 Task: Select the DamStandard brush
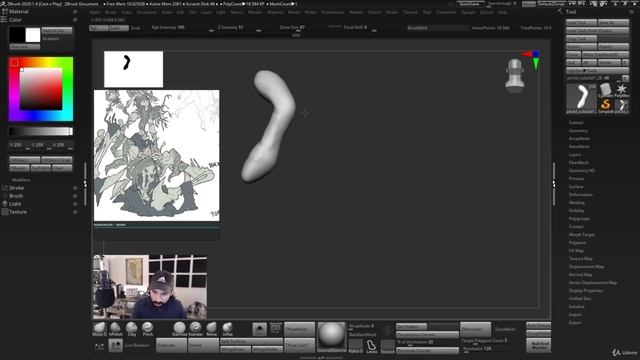[x=179, y=329]
